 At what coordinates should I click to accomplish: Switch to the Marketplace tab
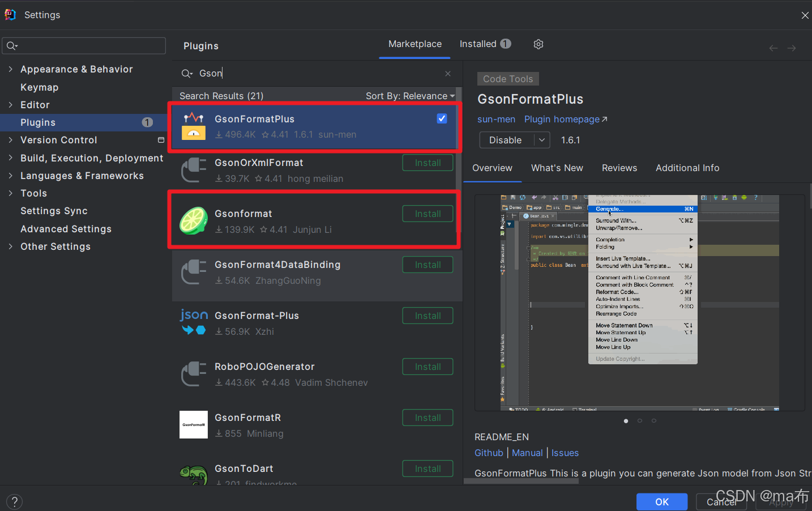415,44
